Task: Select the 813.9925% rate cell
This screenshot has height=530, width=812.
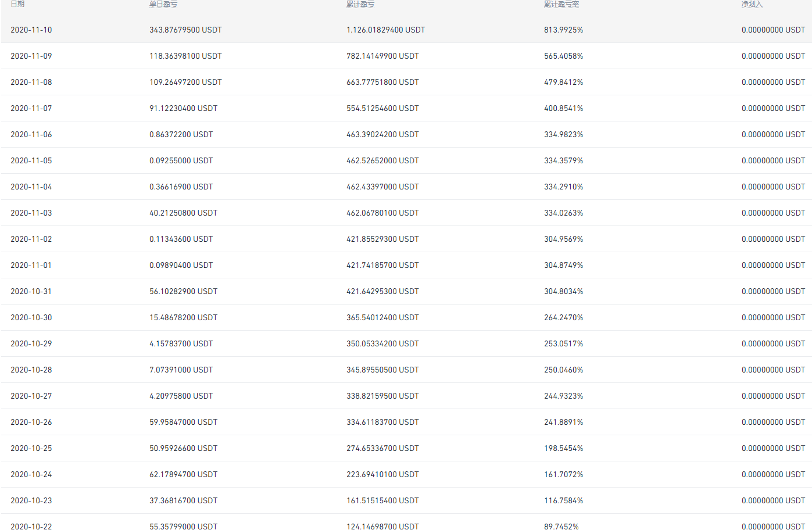Action: tap(564, 30)
